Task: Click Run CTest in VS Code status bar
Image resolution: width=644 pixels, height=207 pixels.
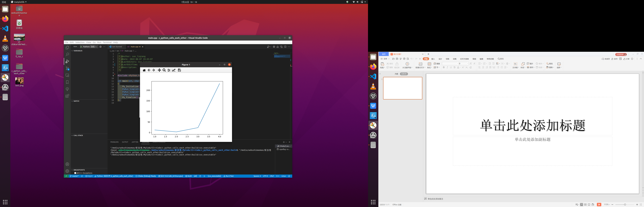Action: (229, 176)
